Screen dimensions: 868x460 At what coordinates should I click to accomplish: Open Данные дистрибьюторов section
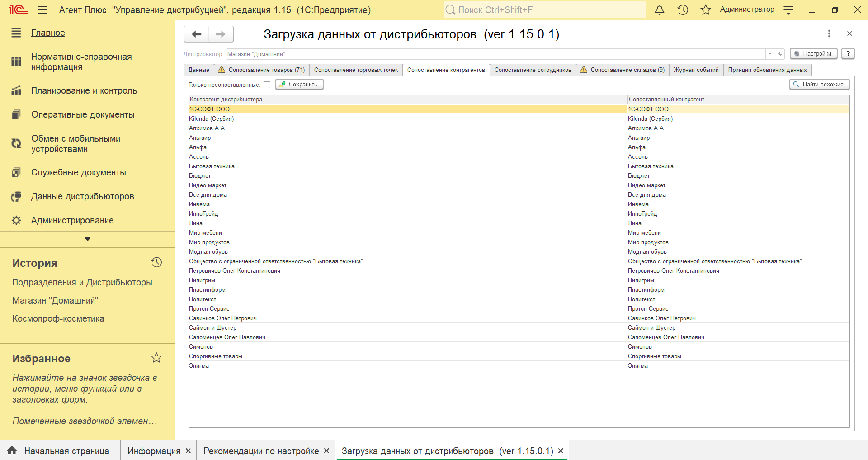coord(82,196)
